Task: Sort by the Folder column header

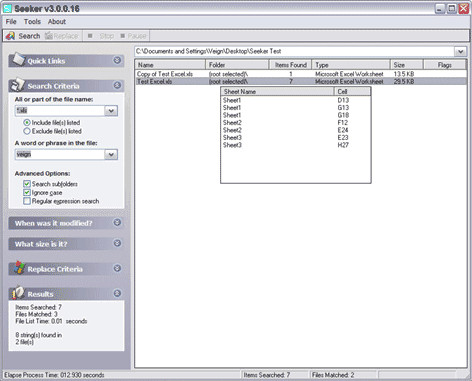Action: pos(237,65)
